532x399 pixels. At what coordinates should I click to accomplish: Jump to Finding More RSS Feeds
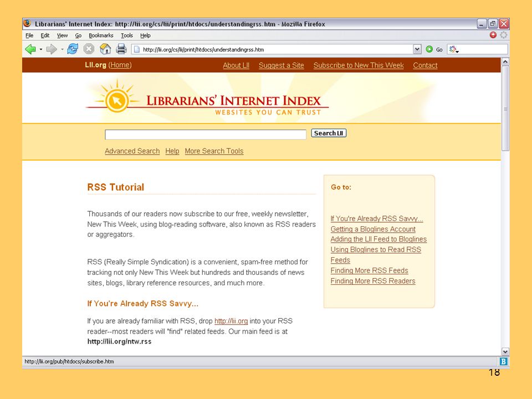369,270
